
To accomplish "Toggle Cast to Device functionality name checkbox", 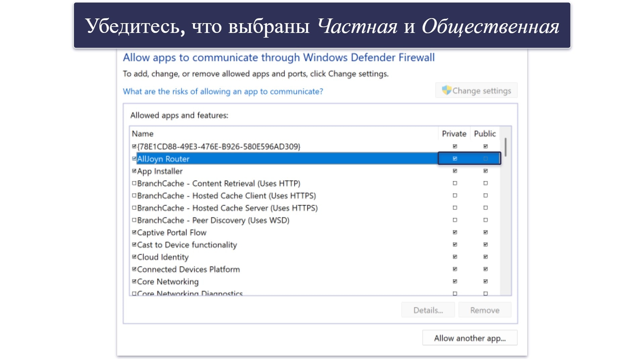I will (x=134, y=244).
